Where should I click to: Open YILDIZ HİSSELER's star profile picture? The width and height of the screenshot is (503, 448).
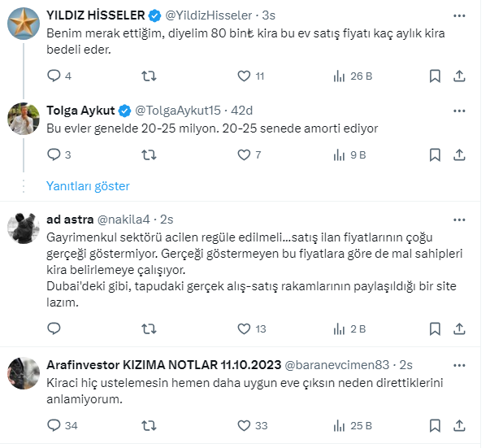(24, 24)
